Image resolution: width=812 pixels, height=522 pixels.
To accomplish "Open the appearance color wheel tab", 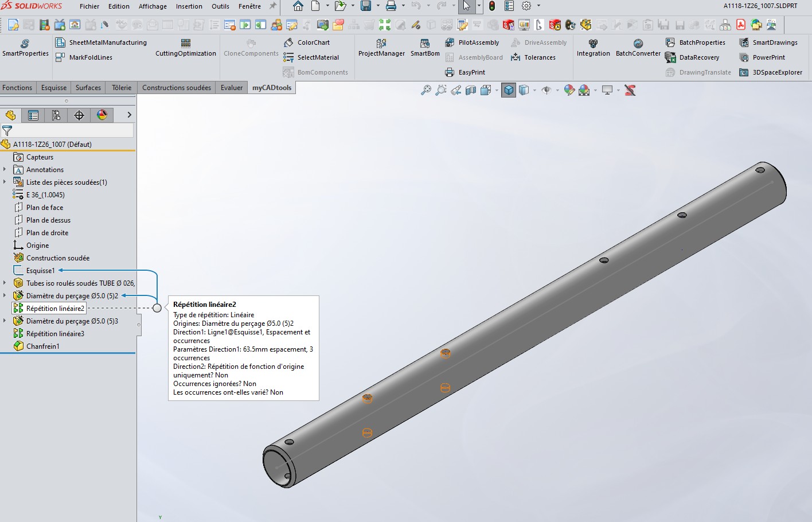I will coord(102,115).
